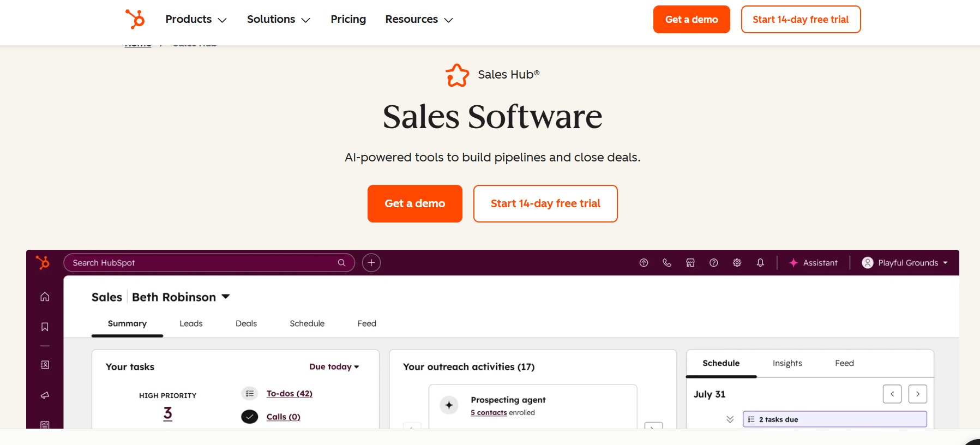Open the HubSpot marketplace icon
This screenshot has height=445, width=980.
point(690,262)
